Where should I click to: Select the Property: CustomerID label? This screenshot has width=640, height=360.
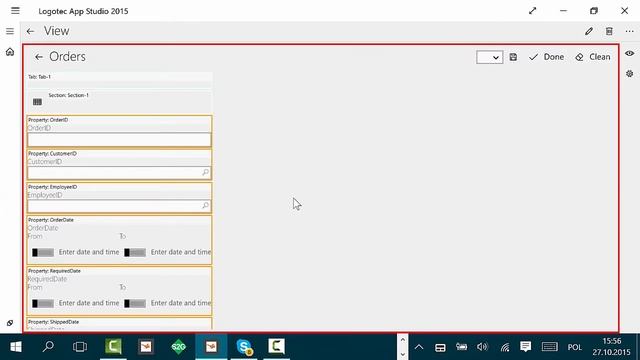[52, 153]
